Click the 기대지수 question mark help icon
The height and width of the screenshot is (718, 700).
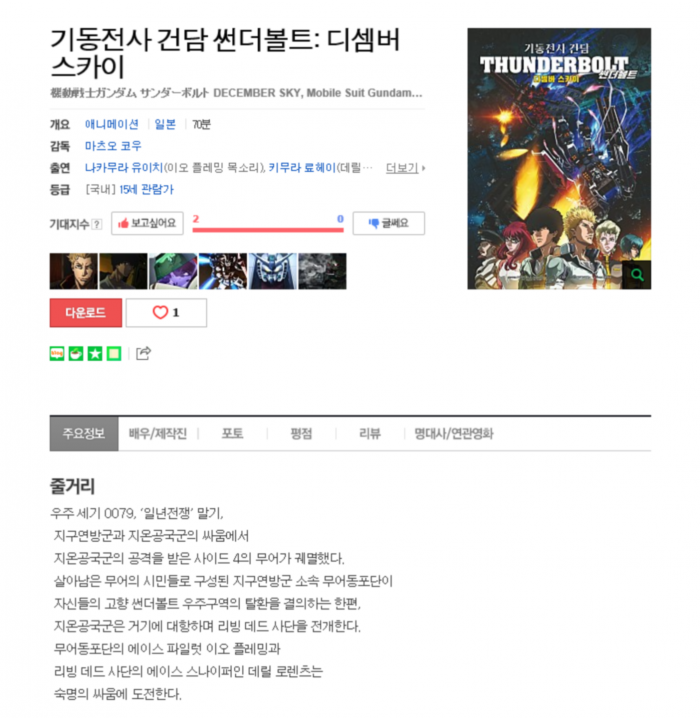click(x=97, y=224)
